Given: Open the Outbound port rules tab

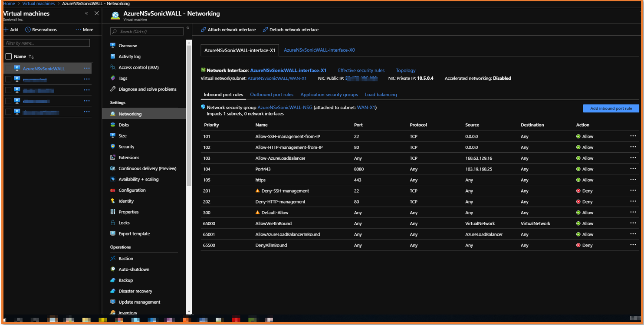Looking at the screenshot, I should [x=272, y=95].
